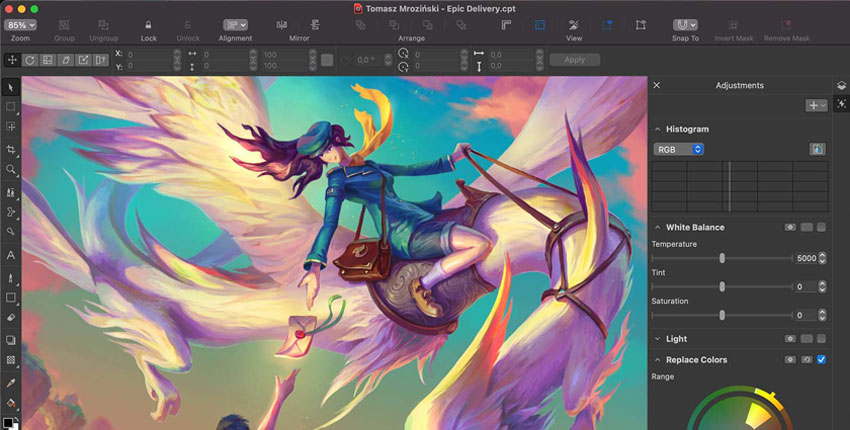Click the Apply button
The height and width of the screenshot is (430, 850).
[x=575, y=60]
